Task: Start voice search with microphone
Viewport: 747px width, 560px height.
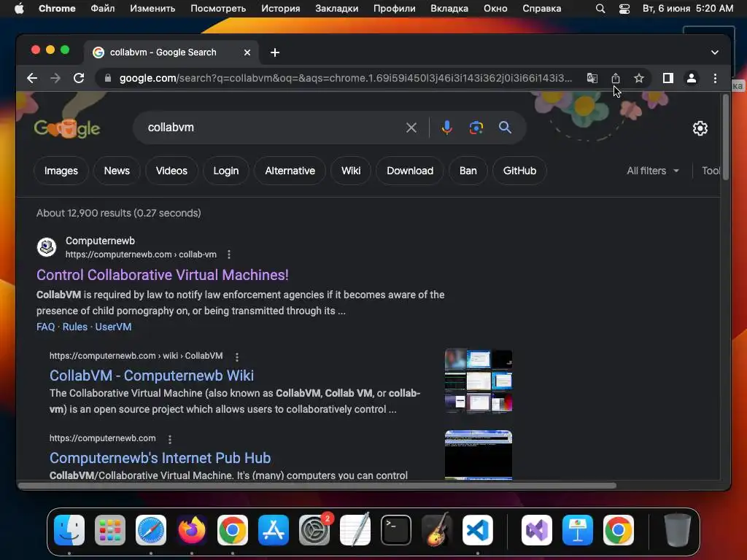Action: (x=447, y=128)
